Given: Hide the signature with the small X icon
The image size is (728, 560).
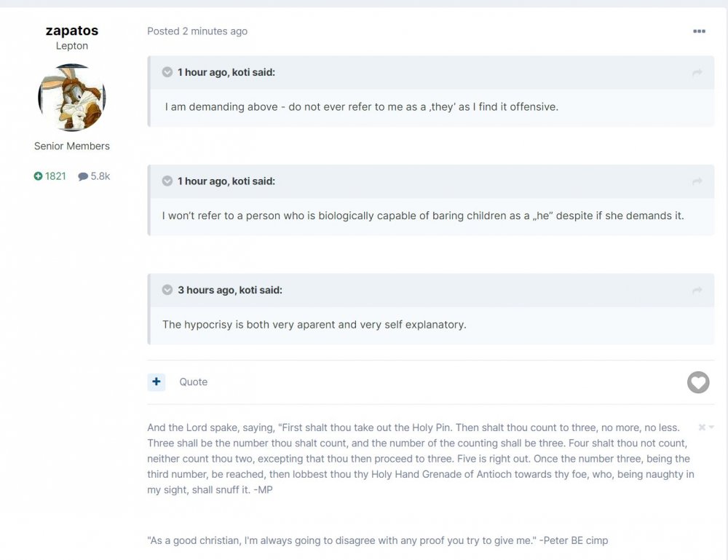Looking at the screenshot, I should pos(702,427).
